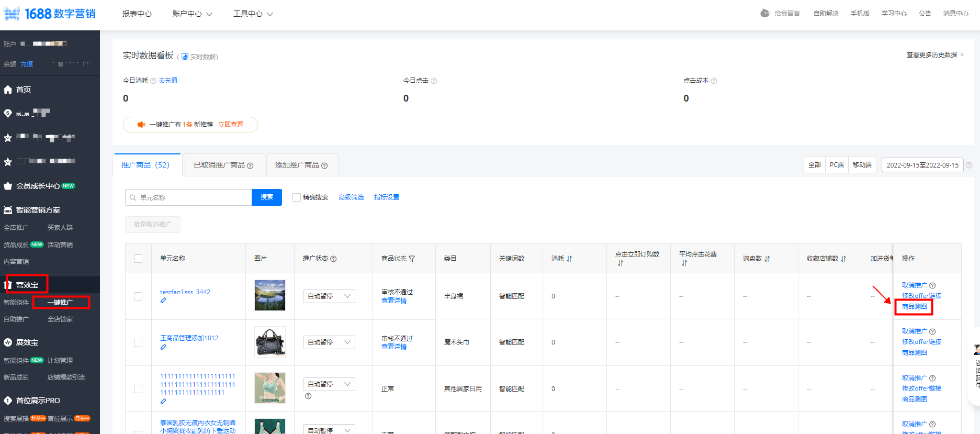Screen dimensions: 980x434
Task: Expand the 工具中心 menu
Action: pyautogui.click(x=253, y=14)
